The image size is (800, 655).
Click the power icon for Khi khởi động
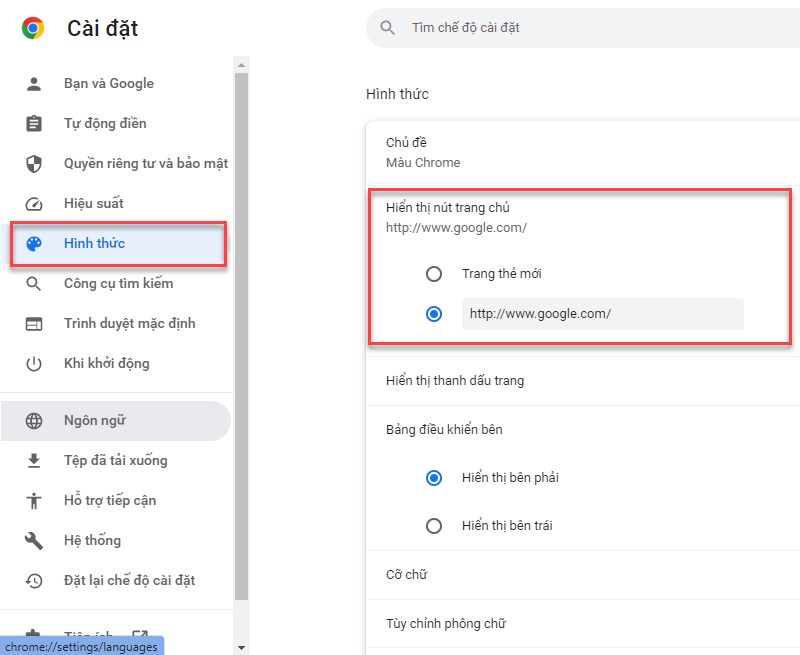(x=34, y=364)
